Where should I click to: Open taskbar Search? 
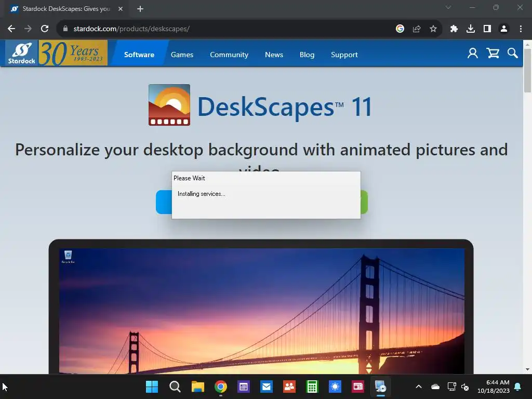click(175, 387)
